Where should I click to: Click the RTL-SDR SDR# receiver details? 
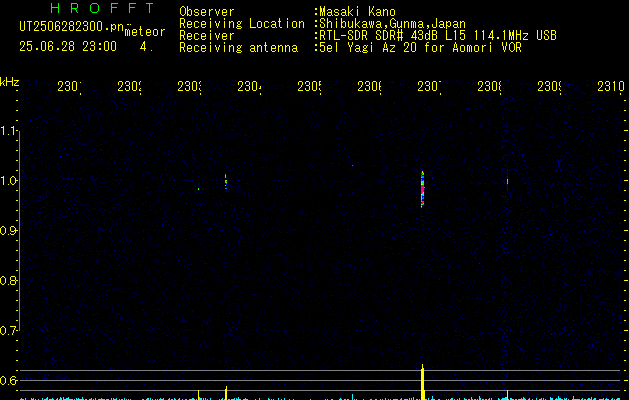(x=438, y=36)
